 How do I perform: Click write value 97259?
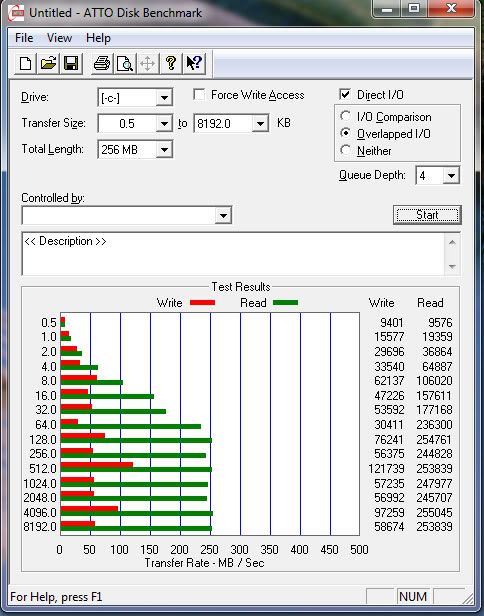click(389, 513)
